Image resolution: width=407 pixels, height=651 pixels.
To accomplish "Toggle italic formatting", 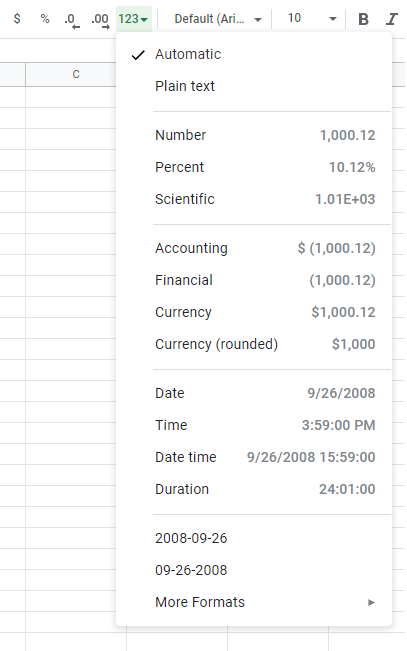I will (391, 19).
